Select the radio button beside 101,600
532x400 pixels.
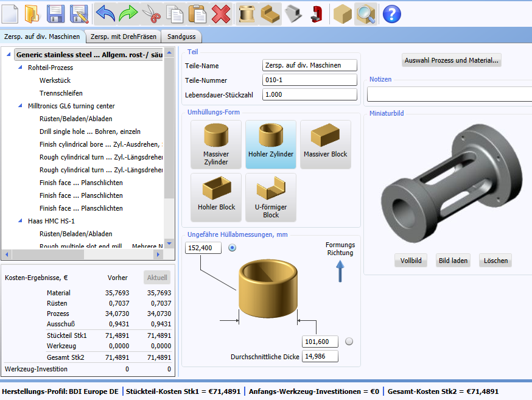(x=349, y=342)
